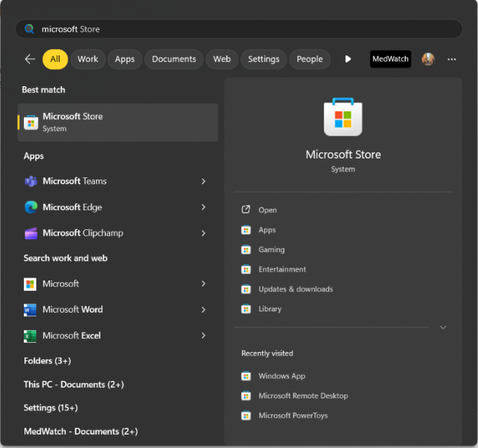Viewport: 478px width, 448px height.
Task: Click the Microsoft Excel icon
Action: click(x=30, y=336)
